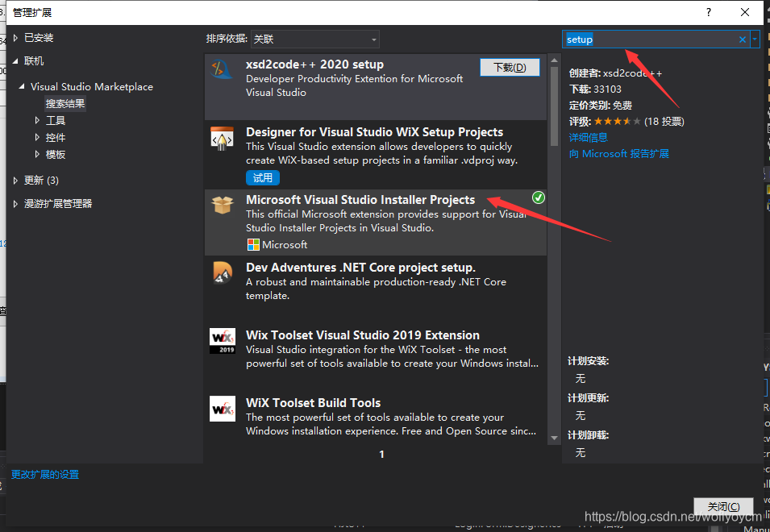The width and height of the screenshot is (770, 532).
Task: Select the 已安装 tree item
Action: click(39, 38)
